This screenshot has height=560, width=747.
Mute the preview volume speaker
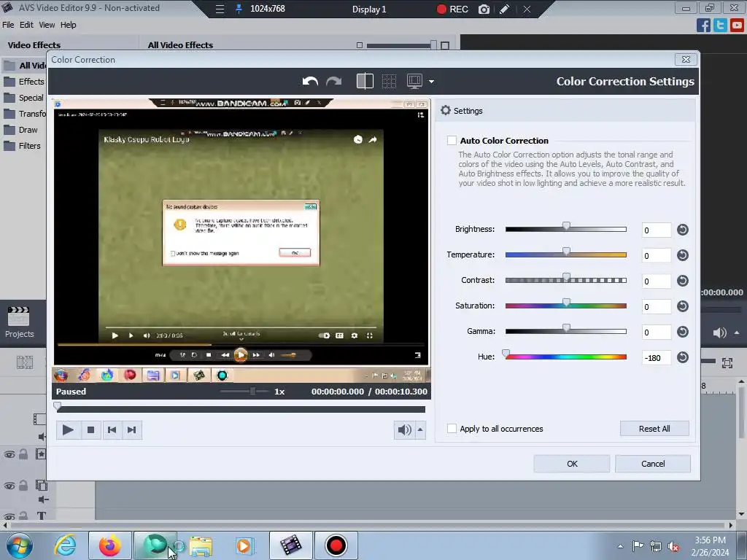tap(404, 430)
